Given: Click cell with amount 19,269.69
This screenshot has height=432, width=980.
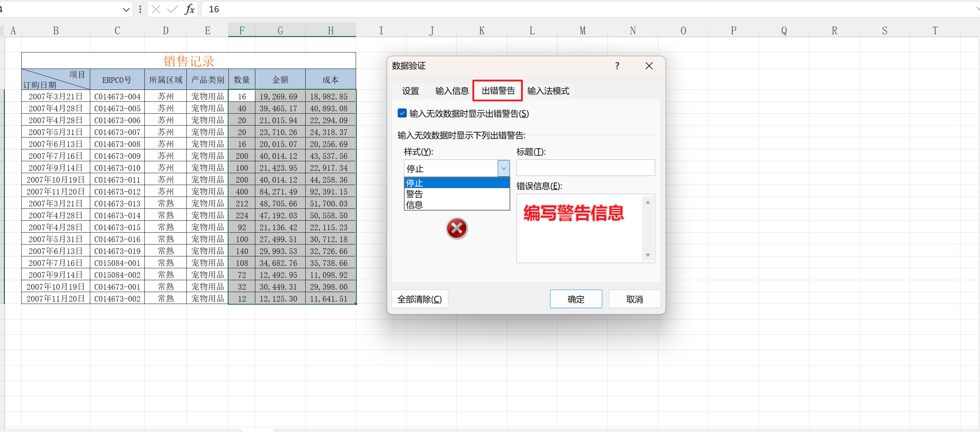Looking at the screenshot, I should (x=280, y=96).
